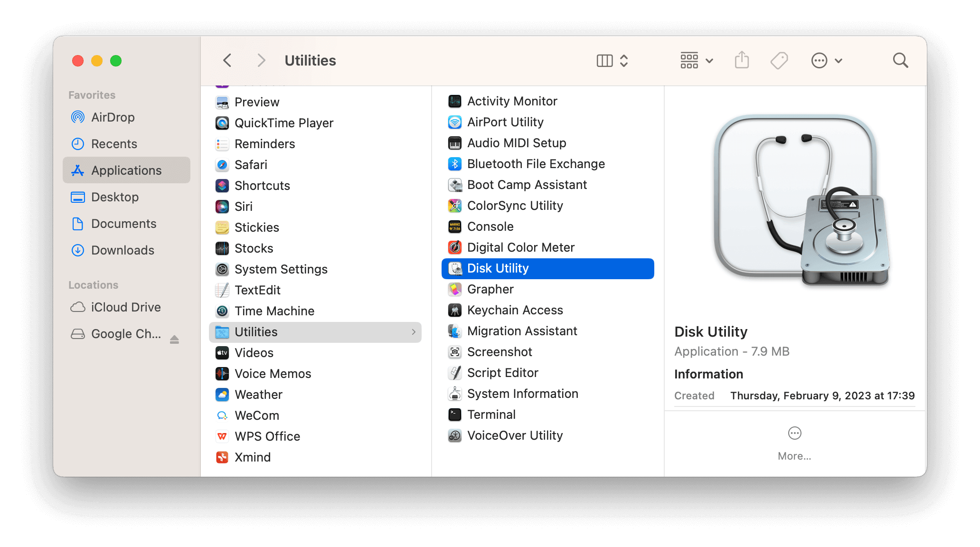
Task: Open AirDrop from Favorites
Action: (x=113, y=117)
